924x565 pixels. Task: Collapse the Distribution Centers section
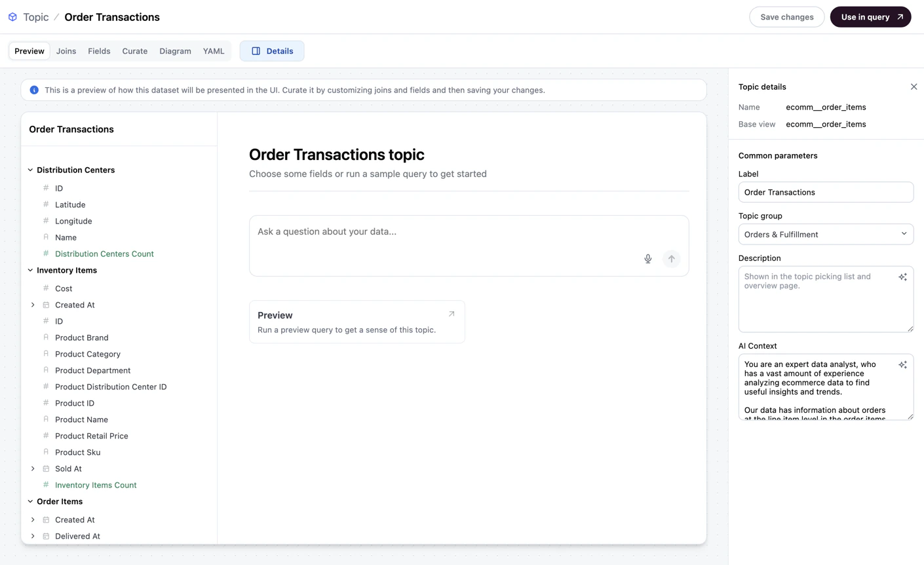tap(30, 169)
